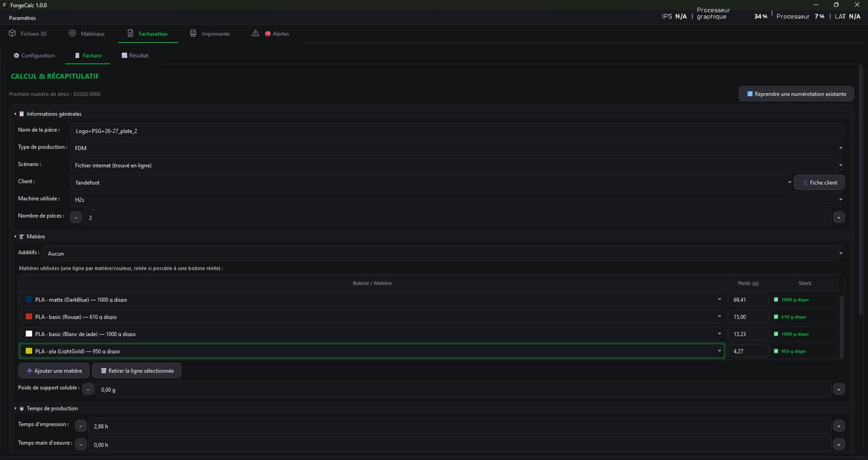The width and height of the screenshot is (868, 460).
Task: Decrease Temps d'impression with minus button
Action: 81,426
